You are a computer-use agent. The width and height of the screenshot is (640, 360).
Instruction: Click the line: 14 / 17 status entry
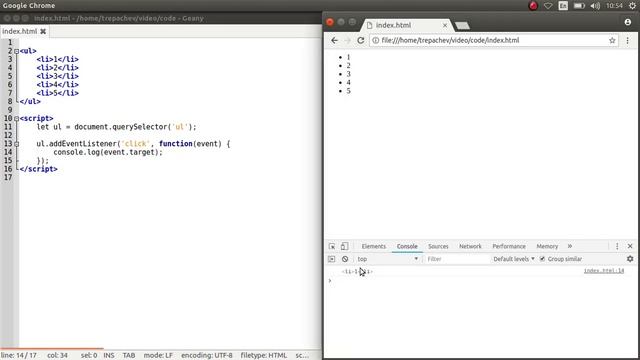point(19,356)
